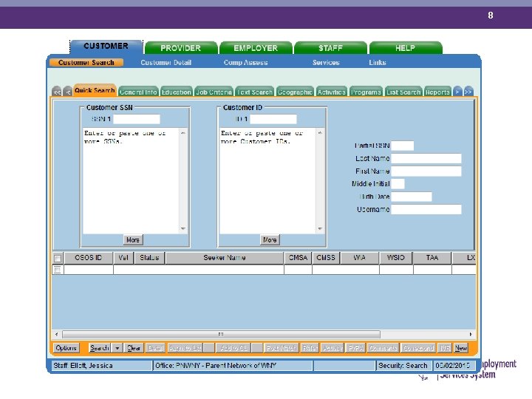Tick the checkbox in the first results row
The width and height of the screenshot is (532, 399).
(x=58, y=270)
